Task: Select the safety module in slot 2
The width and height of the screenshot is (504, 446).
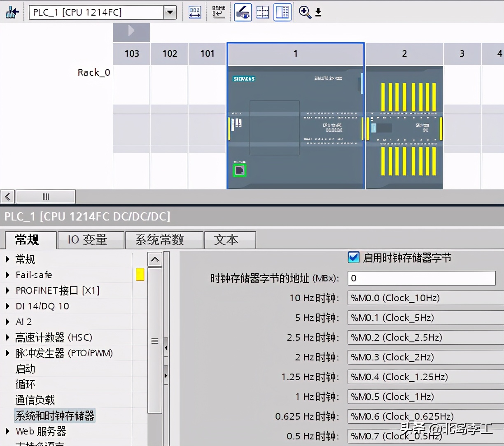Action: pos(404,128)
